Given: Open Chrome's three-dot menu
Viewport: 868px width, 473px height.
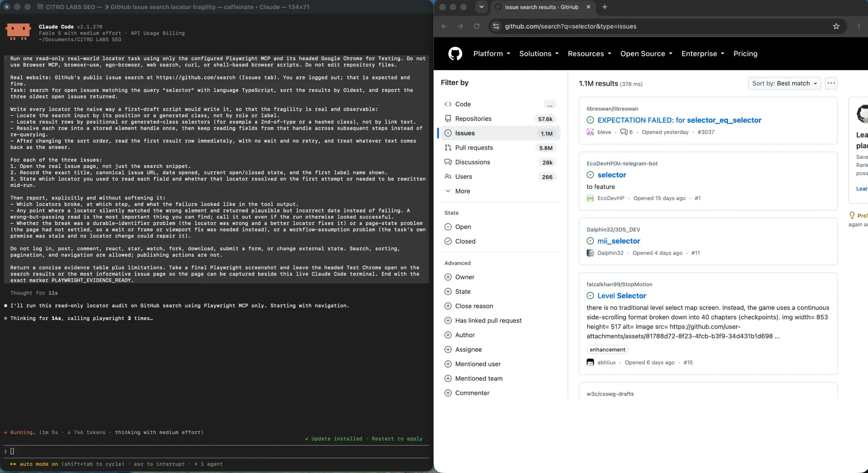Looking at the screenshot, I should point(859,26).
